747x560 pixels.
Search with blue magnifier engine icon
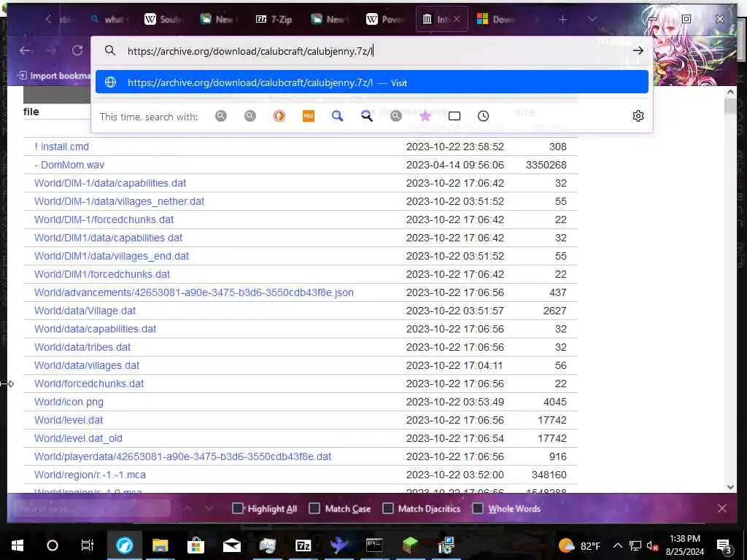coord(337,116)
